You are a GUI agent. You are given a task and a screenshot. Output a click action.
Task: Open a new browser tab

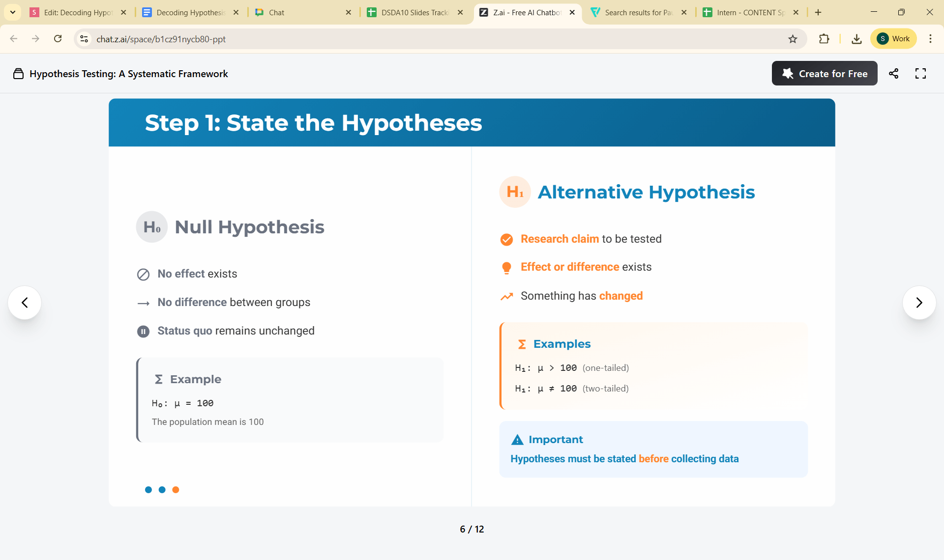[x=818, y=12]
